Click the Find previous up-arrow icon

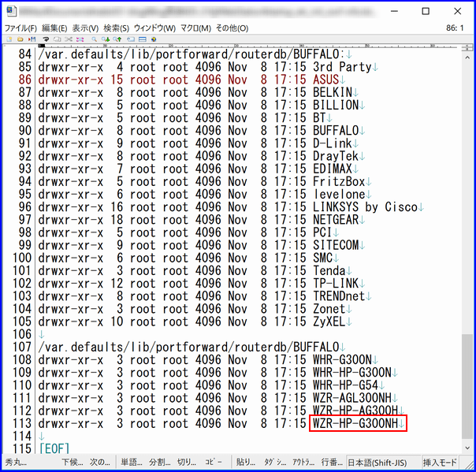[x=117, y=39]
